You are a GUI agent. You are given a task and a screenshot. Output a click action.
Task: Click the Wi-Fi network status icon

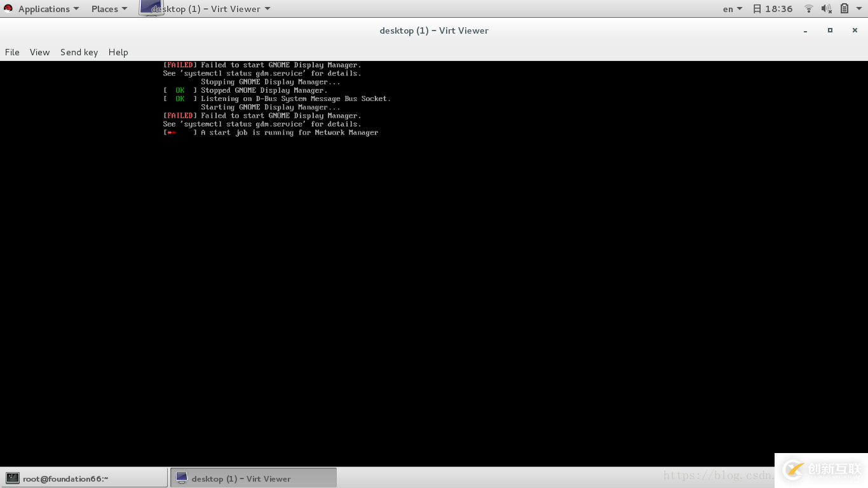tap(809, 9)
